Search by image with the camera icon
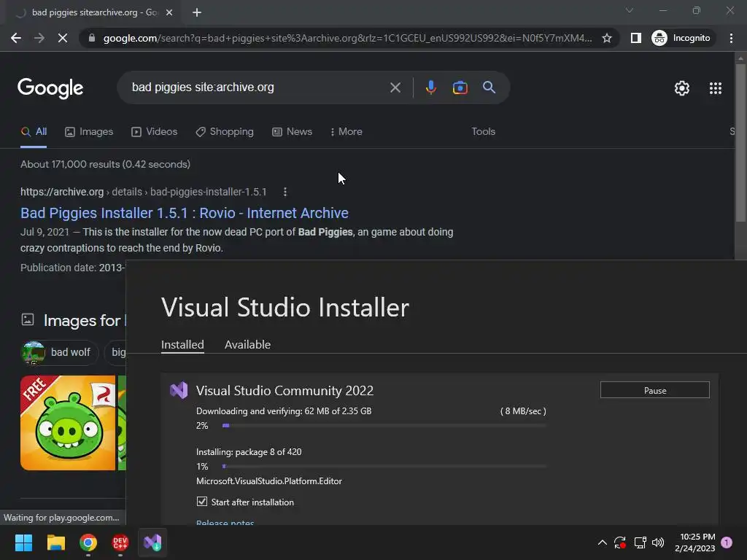 point(460,87)
